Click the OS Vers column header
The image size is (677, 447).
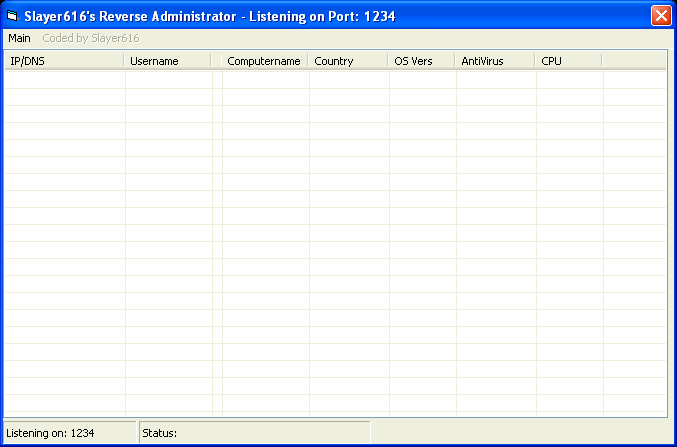click(x=421, y=61)
